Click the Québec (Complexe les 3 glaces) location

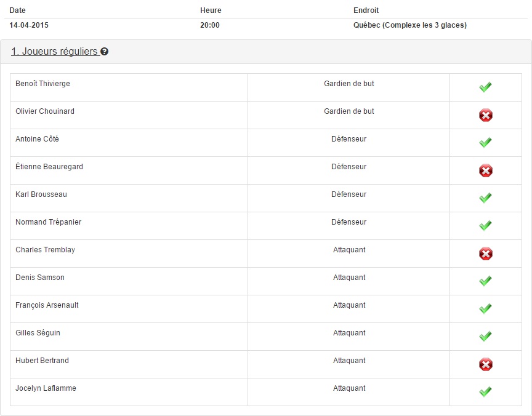click(410, 25)
